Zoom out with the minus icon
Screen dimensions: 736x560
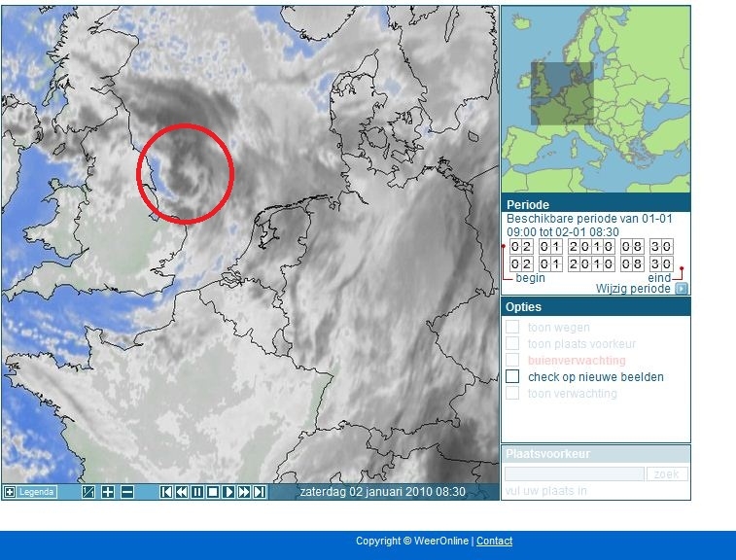coord(127,492)
